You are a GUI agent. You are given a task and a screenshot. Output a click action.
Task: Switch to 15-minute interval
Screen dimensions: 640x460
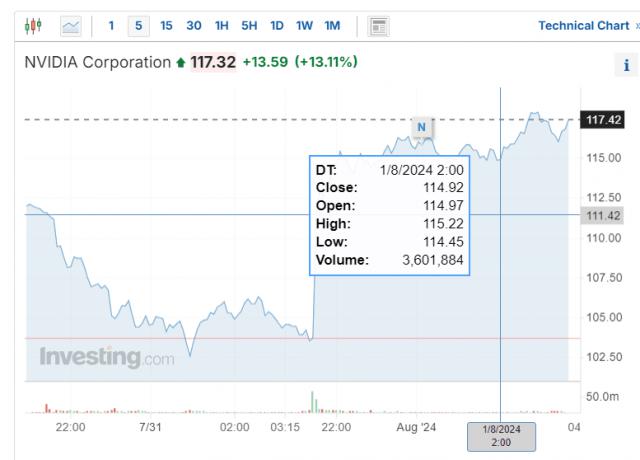point(166,25)
